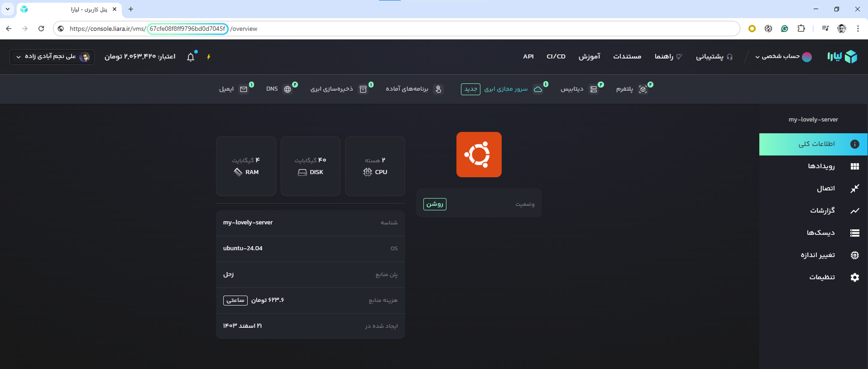
Task: Click the Ubuntu OS logo thumbnail
Action: pos(479,155)
